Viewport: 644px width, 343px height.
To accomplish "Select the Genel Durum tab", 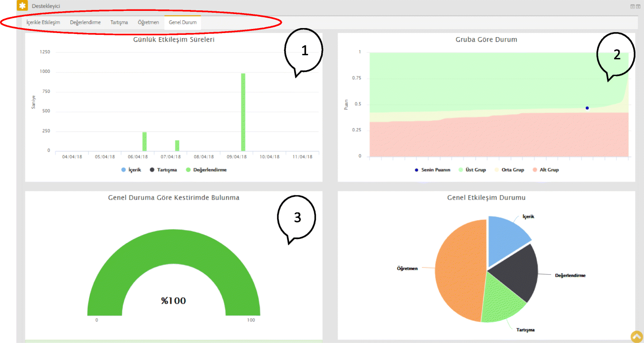I will [x=183, y=22].
